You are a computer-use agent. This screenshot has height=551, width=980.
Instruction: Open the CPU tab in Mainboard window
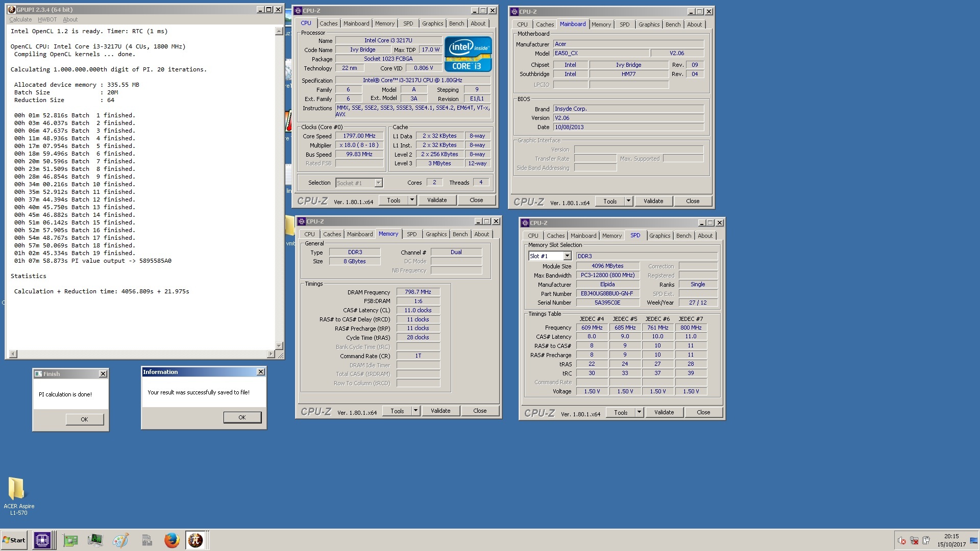(522, 24)
